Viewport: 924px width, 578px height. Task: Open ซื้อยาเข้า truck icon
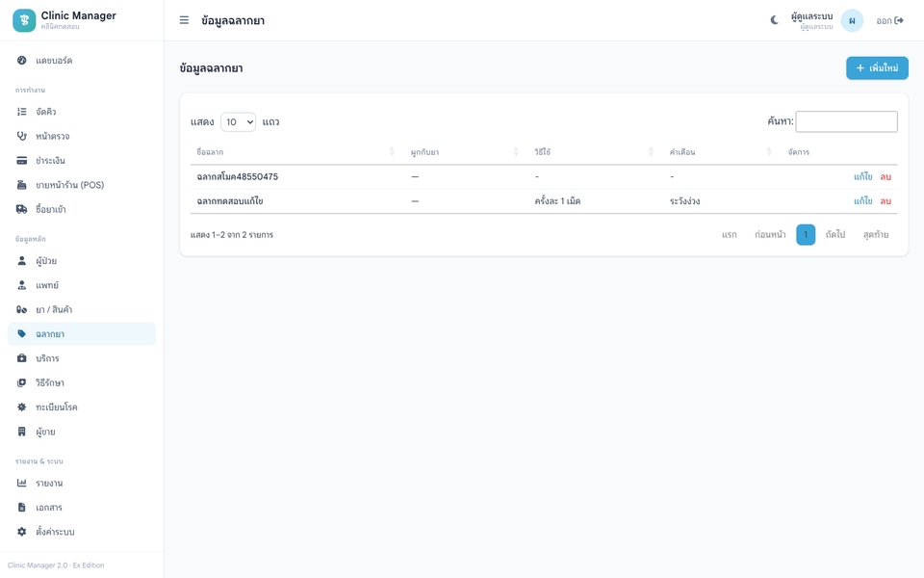[x=22, y=209]
